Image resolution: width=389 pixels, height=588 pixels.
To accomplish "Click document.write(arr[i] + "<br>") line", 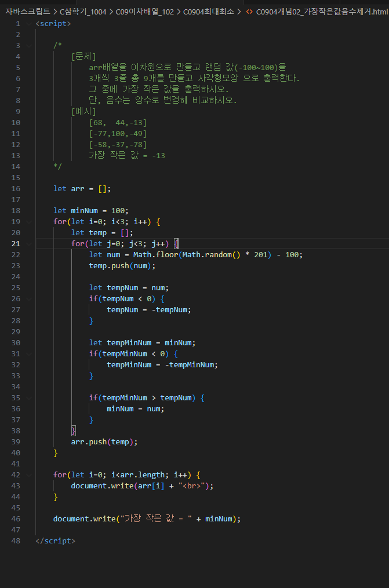I will point(142,485).
